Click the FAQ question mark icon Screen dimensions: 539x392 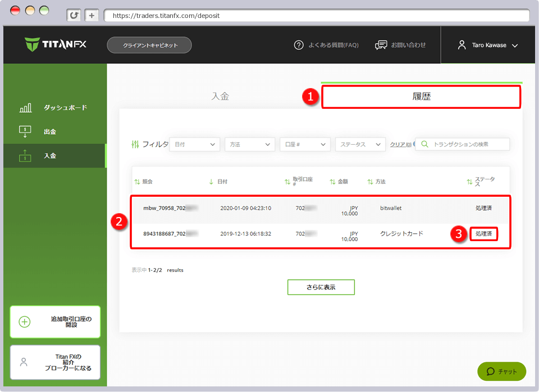[299, 45]
